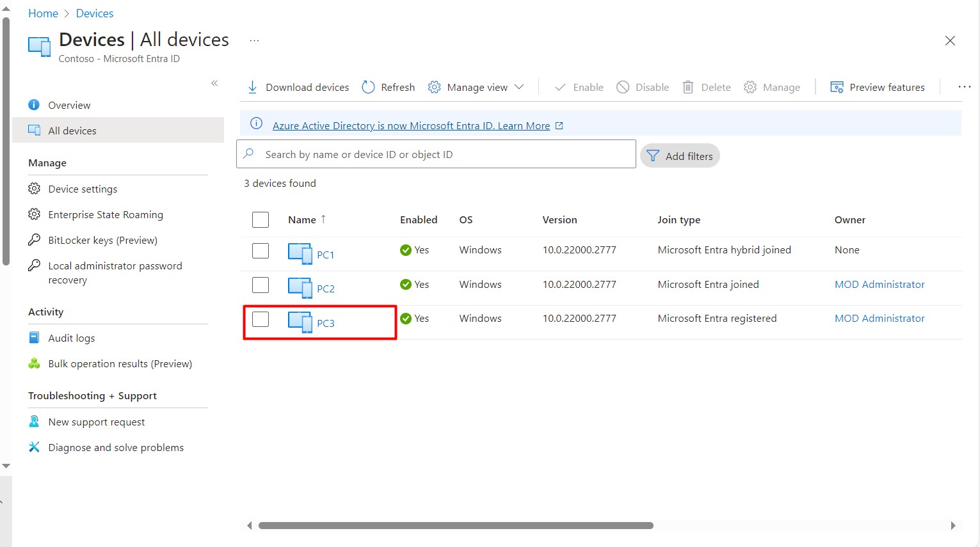Image resolution: width=980 pixels, height=547 pixels.
Task: Expand the Manage view dropdown chevron
Action: click(519, 87)
